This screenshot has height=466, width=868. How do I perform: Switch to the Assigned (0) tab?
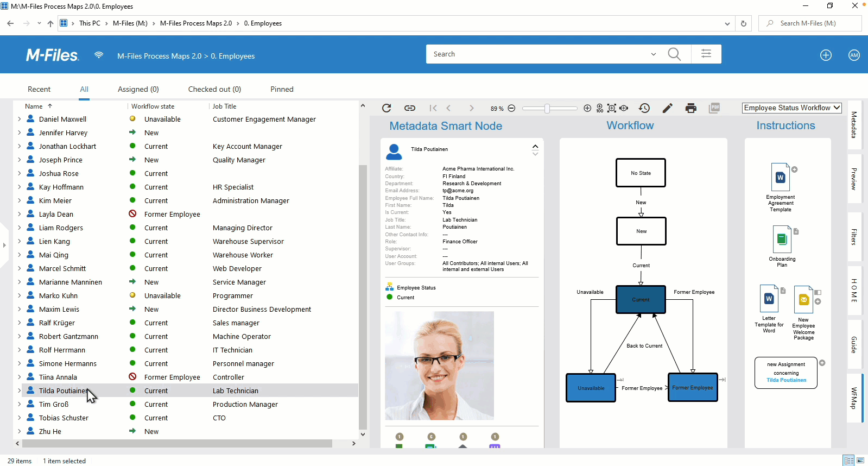[x=138, y=89]
